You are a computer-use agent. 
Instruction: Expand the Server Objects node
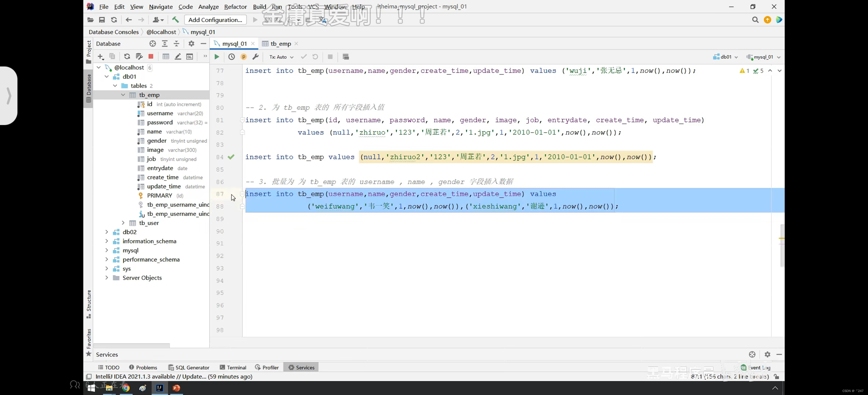click(107, 278)
